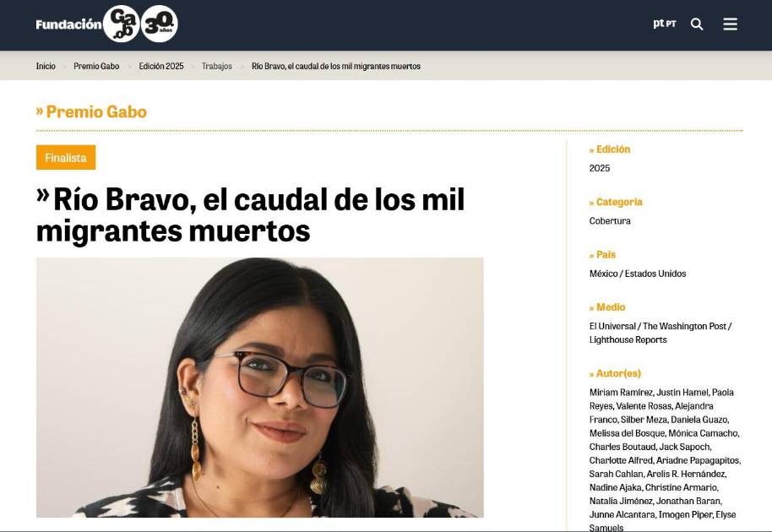Click the Gabo circular logo
Viewport: 772px width, 532px height.
pos(121,24)
